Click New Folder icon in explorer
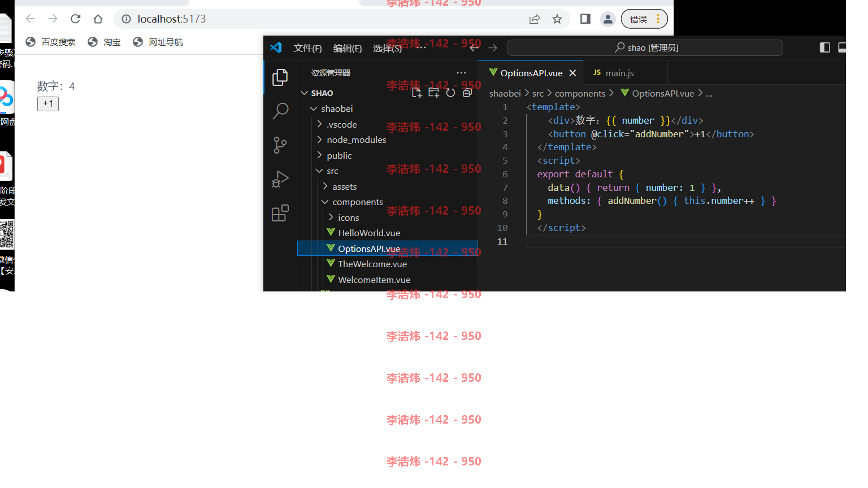 433,93
